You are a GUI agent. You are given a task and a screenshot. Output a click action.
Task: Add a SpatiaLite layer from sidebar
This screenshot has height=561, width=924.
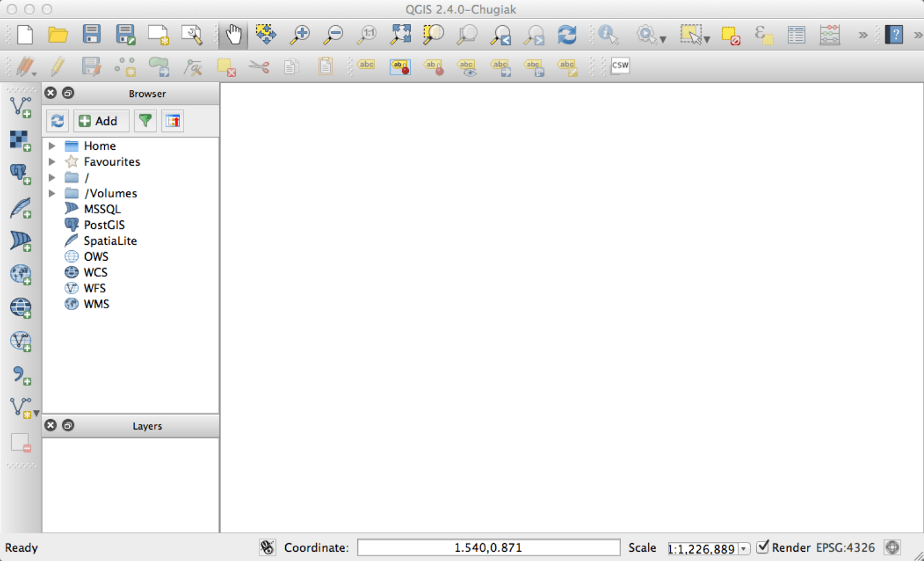[21, 208]
